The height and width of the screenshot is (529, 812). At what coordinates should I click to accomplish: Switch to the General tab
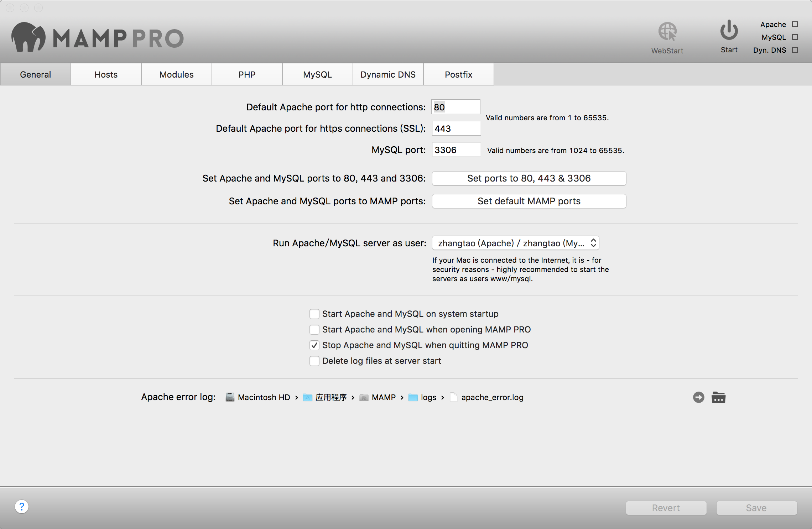click(36, 74)
